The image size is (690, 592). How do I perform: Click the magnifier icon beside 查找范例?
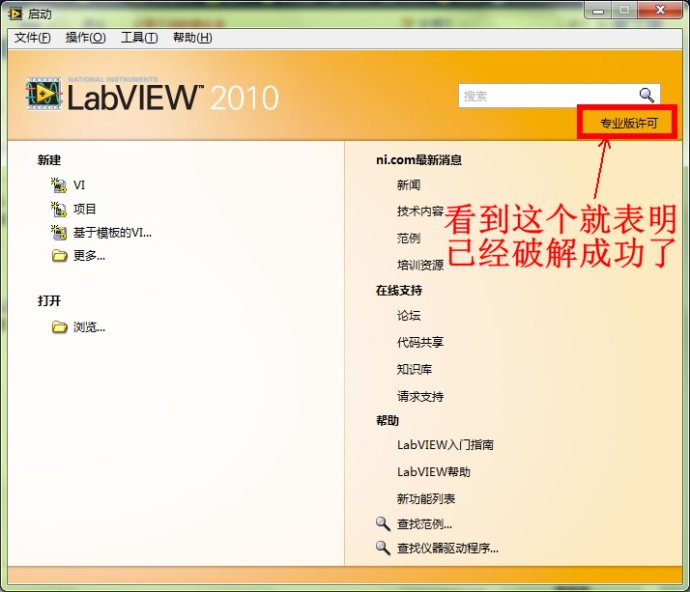383,524
